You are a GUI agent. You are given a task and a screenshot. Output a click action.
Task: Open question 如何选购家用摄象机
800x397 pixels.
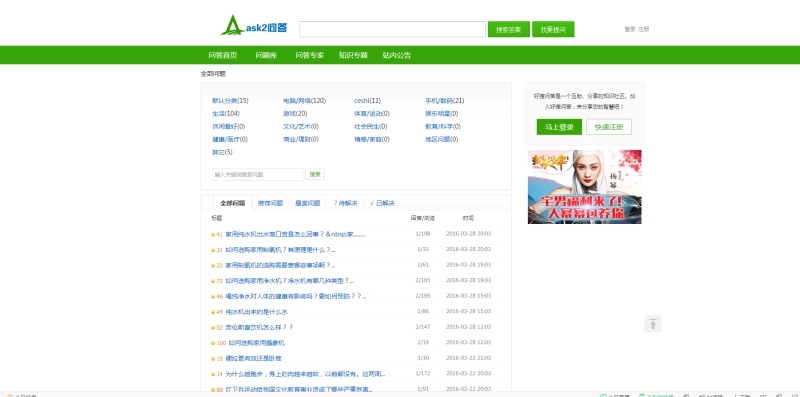[x=257, y=343]
